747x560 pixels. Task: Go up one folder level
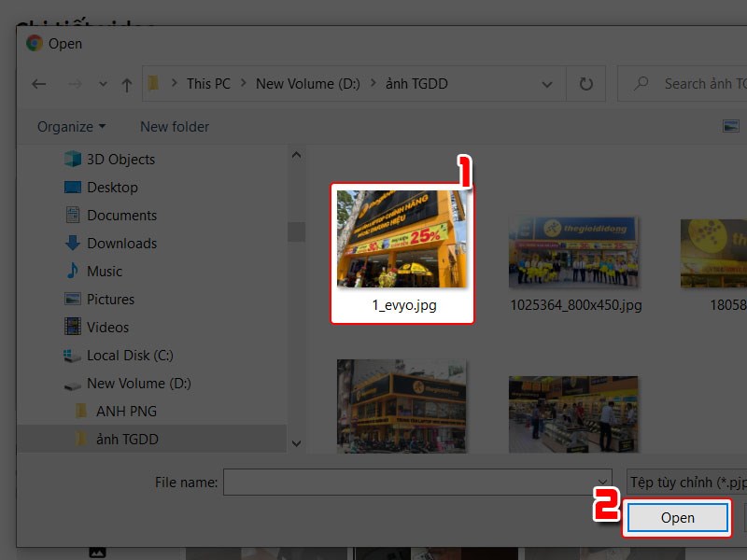[x=127, y=85]
